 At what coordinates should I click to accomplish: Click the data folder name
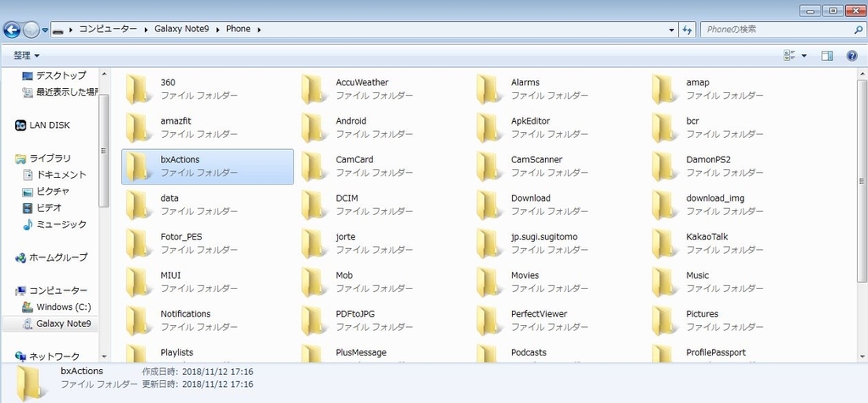coord(169,198)
